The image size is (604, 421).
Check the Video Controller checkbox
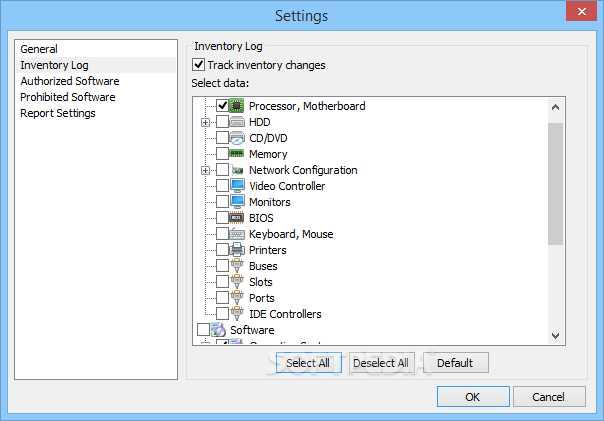tap(222, 186)
